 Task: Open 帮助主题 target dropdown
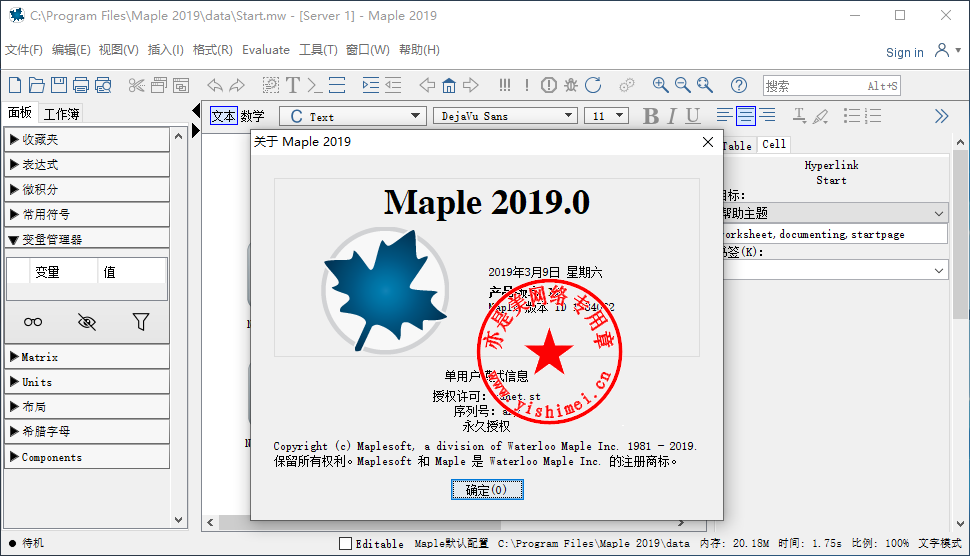click(x=835, y=213)
